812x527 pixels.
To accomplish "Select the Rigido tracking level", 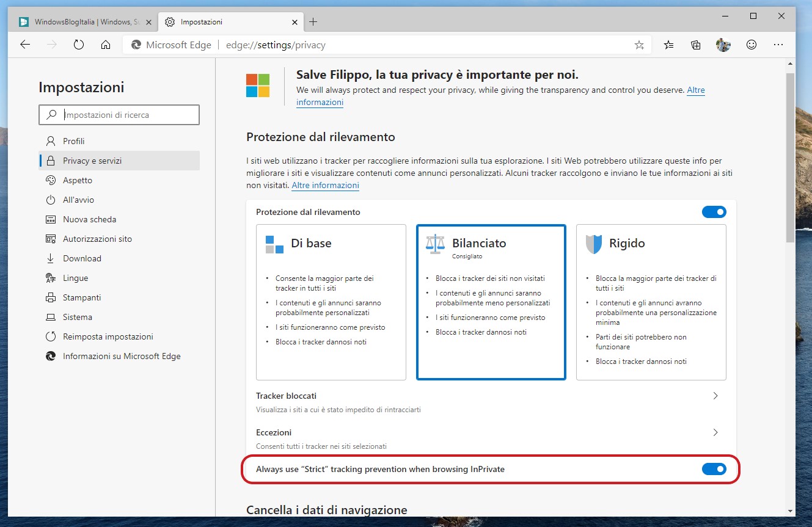I will click(x=651, y=302).
